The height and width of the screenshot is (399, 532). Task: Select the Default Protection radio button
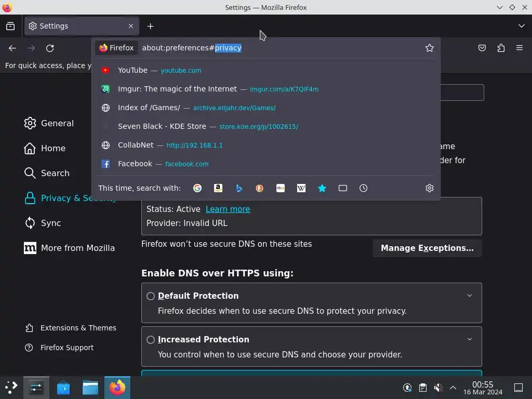[151, 296]
